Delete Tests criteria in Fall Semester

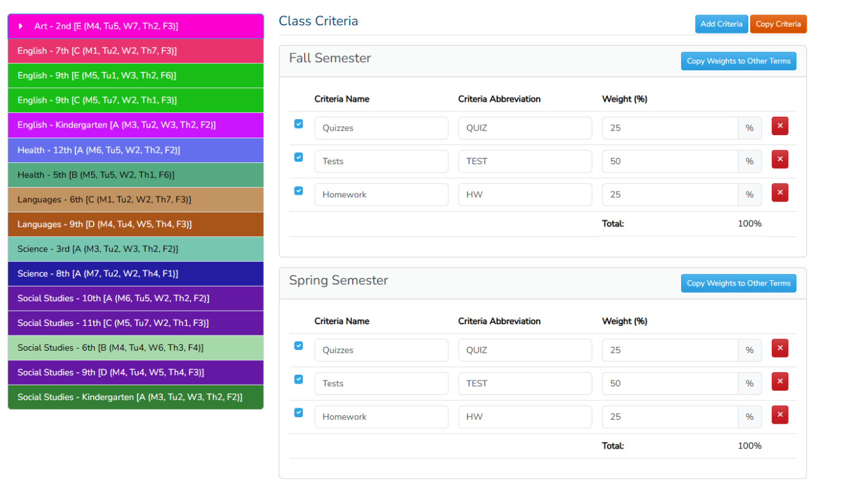[x=779, y=160]
